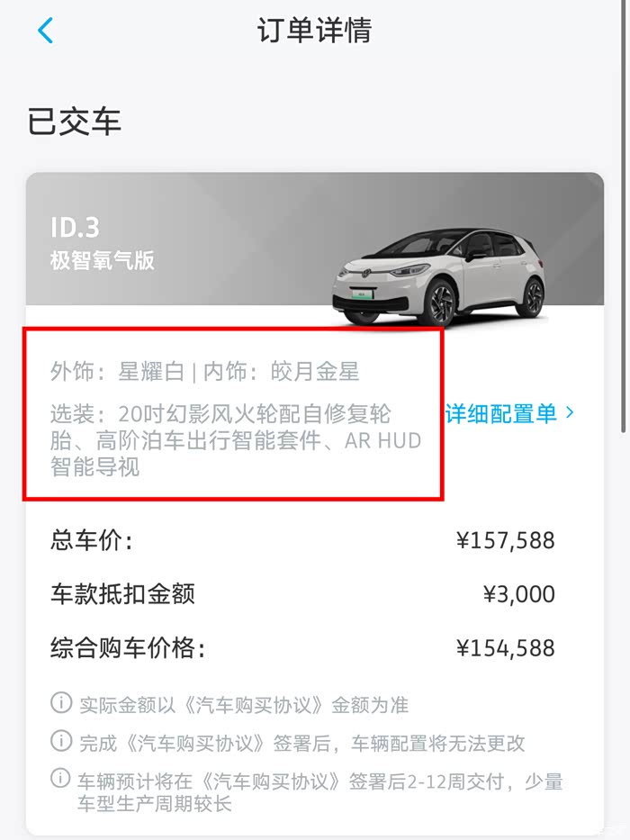Tap the white ID.3 car image

coord(441,275)
